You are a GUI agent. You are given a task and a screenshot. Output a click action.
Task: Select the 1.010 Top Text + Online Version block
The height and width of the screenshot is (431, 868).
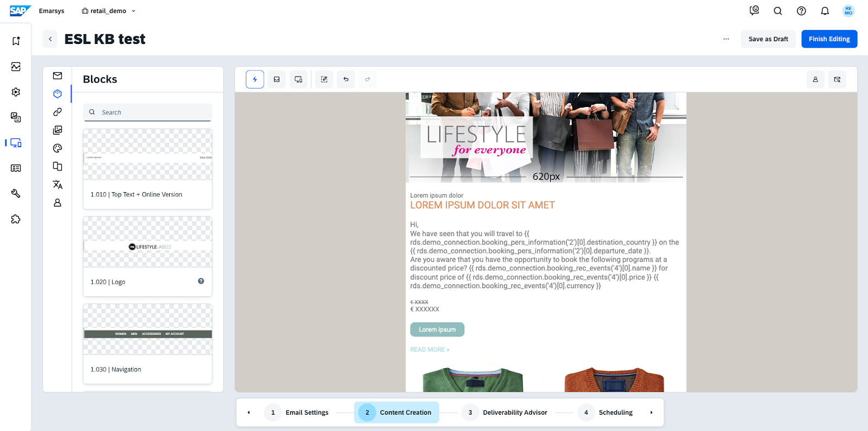pyautogui.click(x=148, y=169)
